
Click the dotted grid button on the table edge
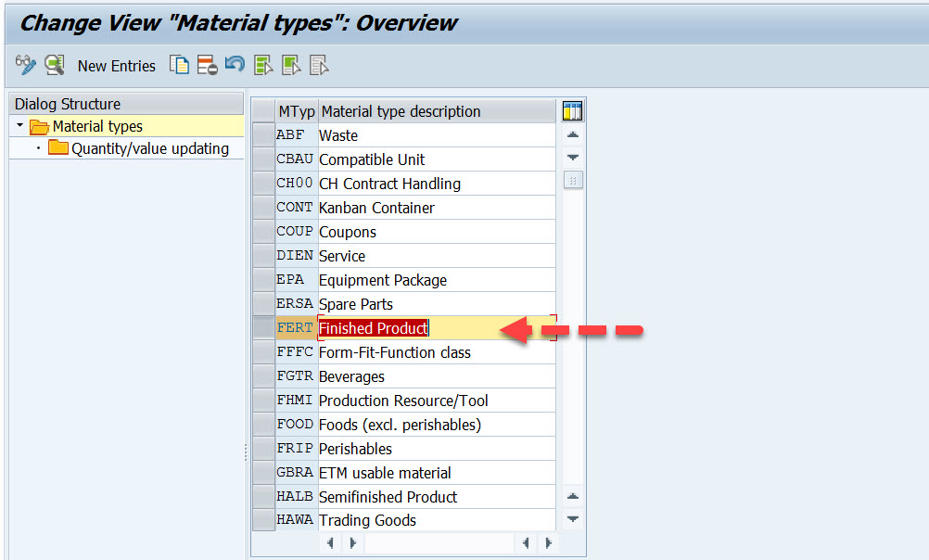pos(572,180)
